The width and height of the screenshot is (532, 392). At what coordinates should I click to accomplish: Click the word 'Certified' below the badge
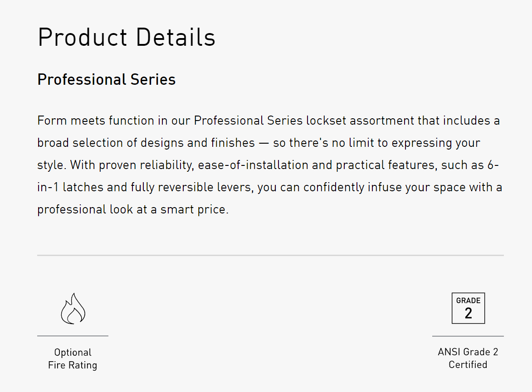pyautogui.click(x=468, y=365)
